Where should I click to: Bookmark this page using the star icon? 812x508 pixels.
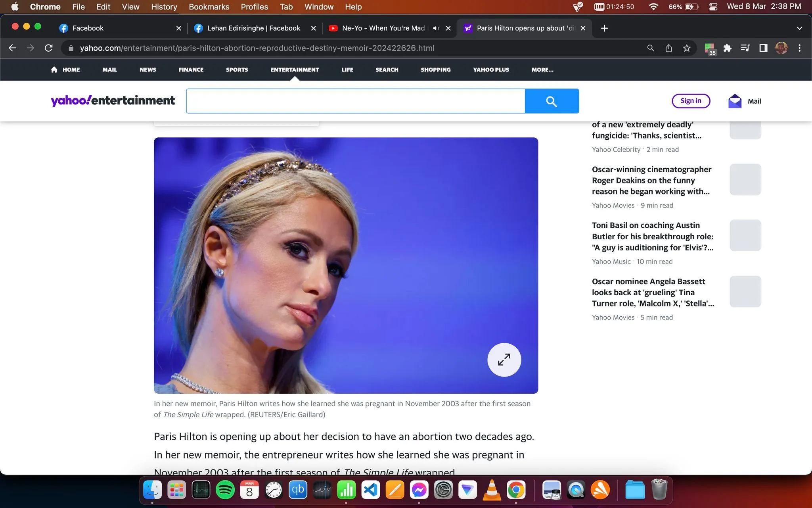[x=688, y=48]
